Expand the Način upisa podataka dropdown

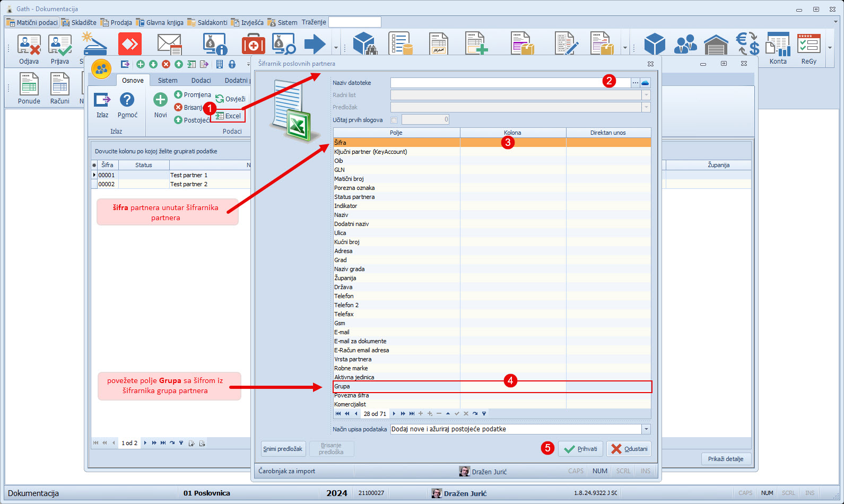click(646, 429)
